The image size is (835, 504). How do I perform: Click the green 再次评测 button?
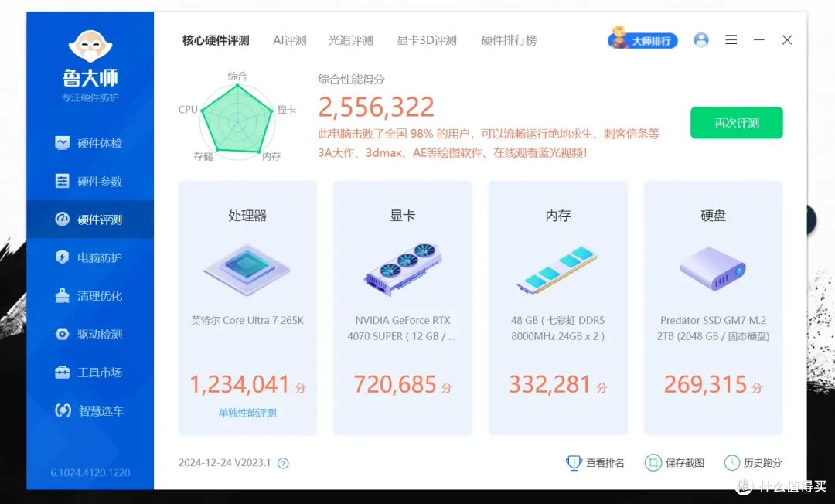pyautogui.click(x=737, y=123)
